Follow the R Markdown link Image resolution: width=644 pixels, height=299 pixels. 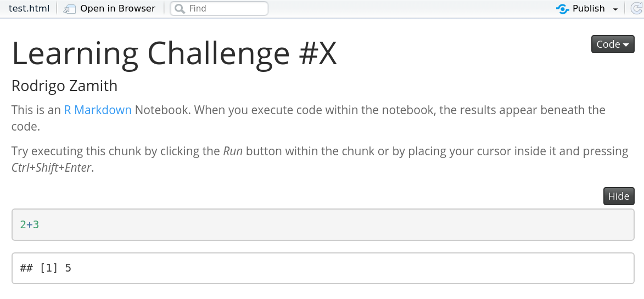(98, 110)
